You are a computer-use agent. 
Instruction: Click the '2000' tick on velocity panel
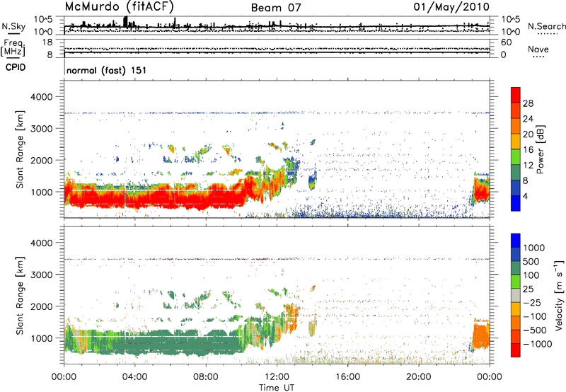[41, 306]
